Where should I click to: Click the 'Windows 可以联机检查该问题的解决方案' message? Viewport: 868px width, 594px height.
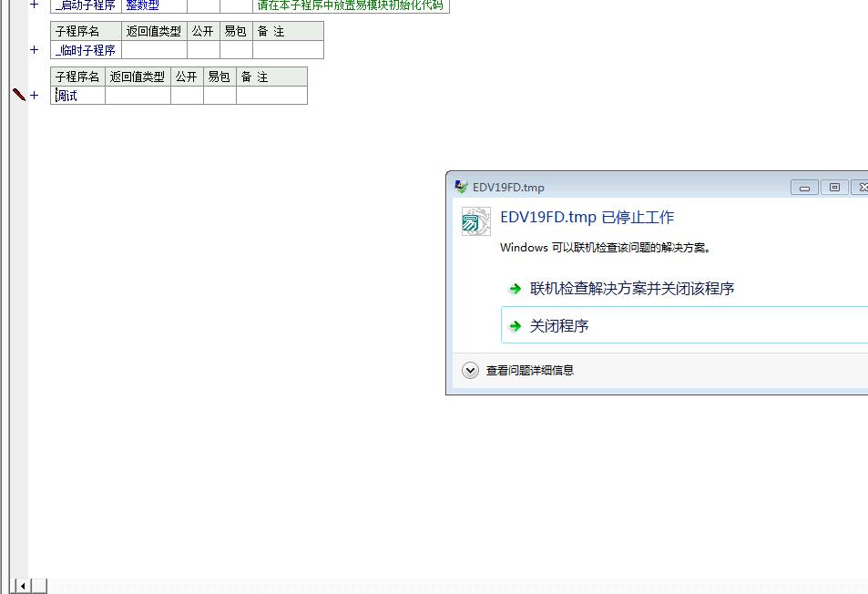click(x=605, y=248)
